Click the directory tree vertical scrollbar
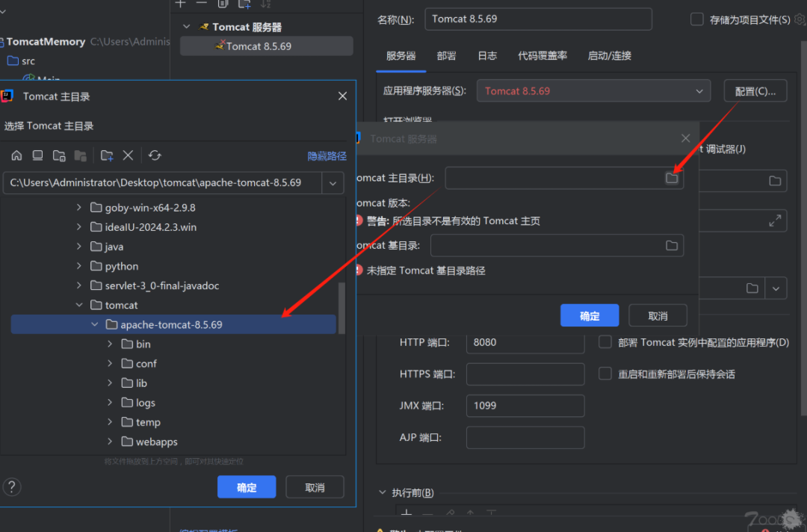 341,309
